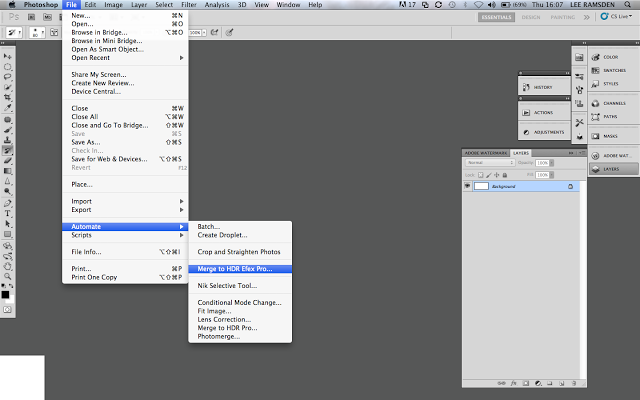Create new adjustment layer icon
Image resolution: width=640 pixels, height=400 pixels.
tap(538, 383)
